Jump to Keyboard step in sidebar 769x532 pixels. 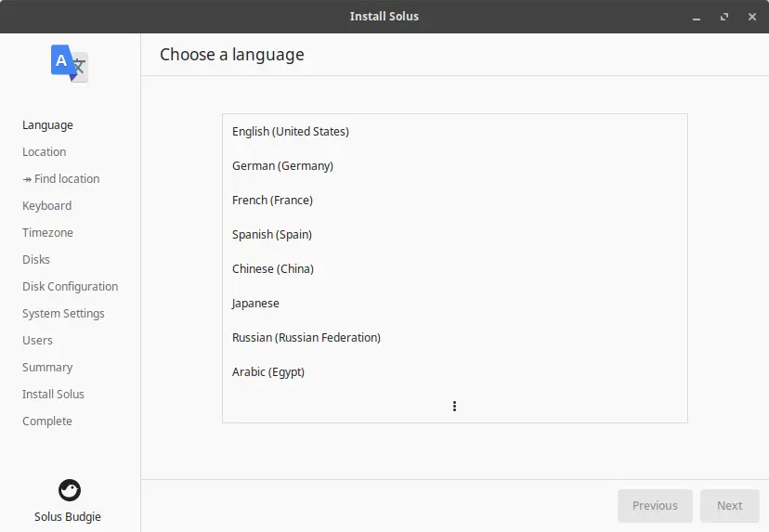(x=47, y=206)
